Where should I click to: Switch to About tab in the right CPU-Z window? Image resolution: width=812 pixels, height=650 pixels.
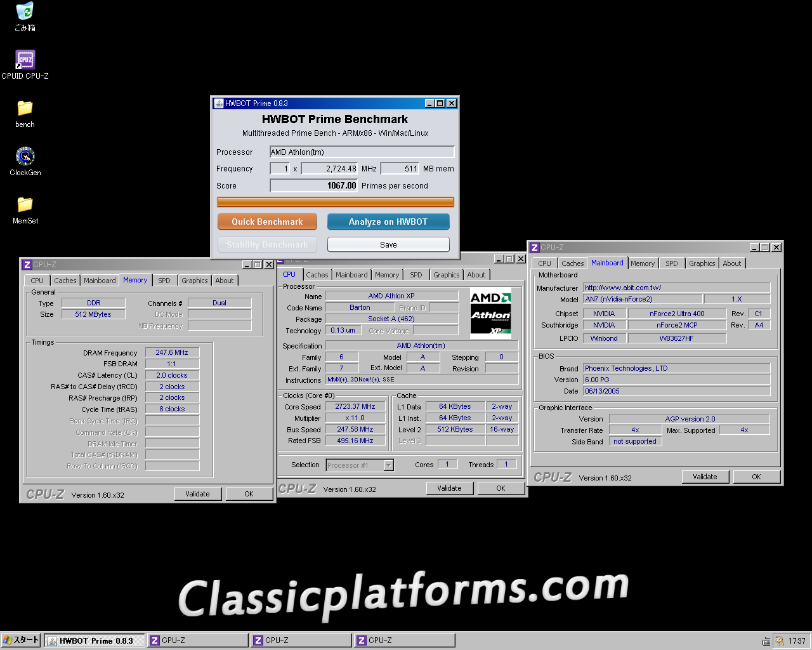tap(732, 263)
